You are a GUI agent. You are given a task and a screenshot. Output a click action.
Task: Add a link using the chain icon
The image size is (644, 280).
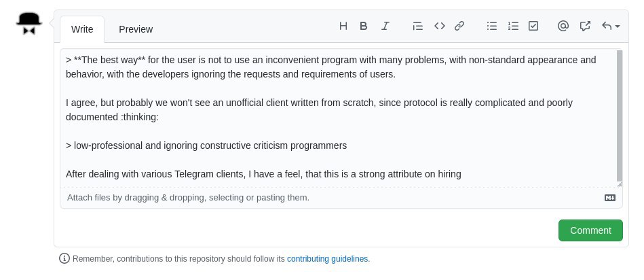[x=459, y=27]
